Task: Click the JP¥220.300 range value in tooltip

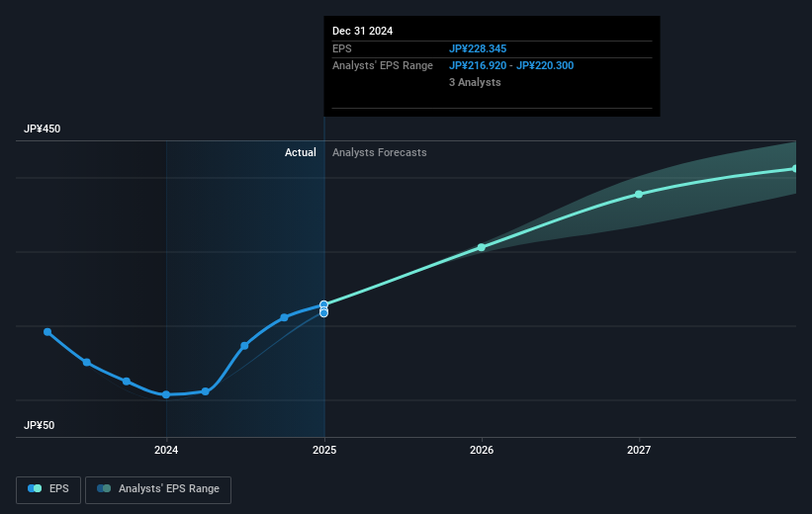Action: [x=545, y=66]
